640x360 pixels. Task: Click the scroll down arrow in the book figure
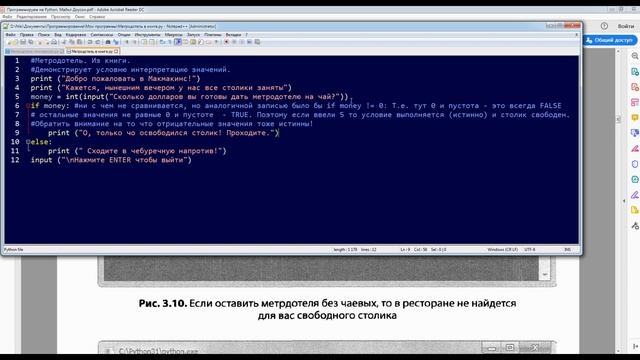pos(545,275)
